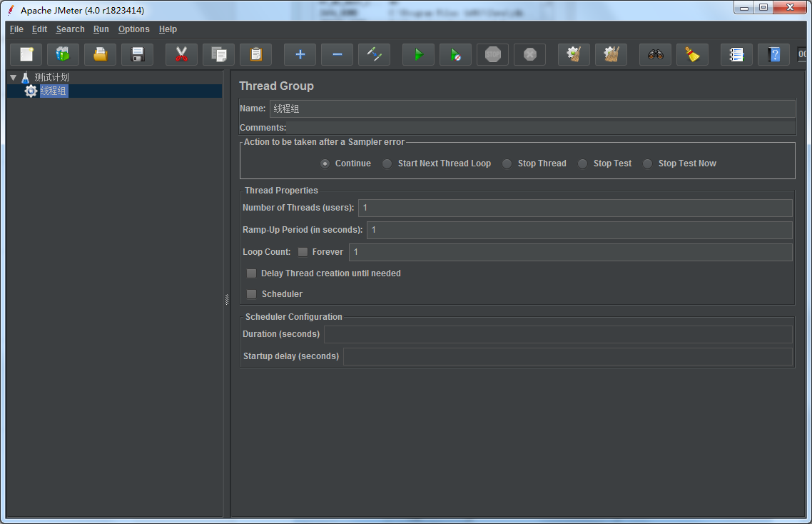This screenshot has width=812, height=524.
Task: Open the Options menu
Action: [x=133, y=29]
